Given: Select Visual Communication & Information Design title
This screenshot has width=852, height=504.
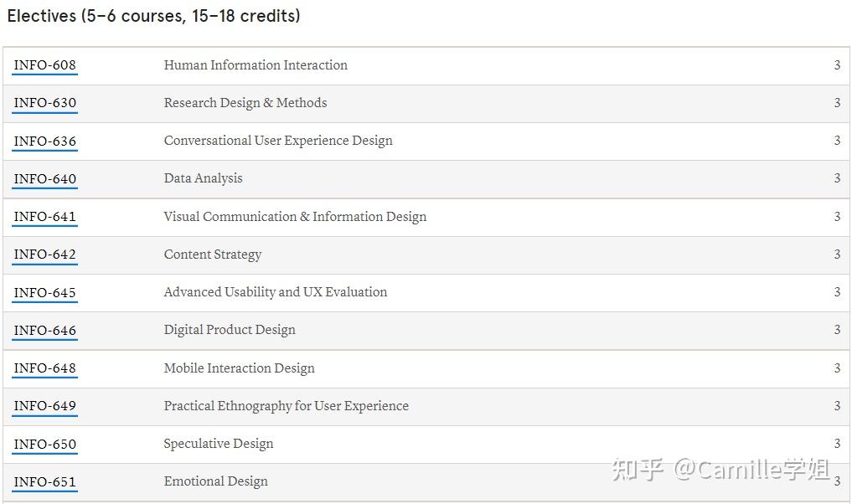Looking at the screenshot, I should (295, 217).
